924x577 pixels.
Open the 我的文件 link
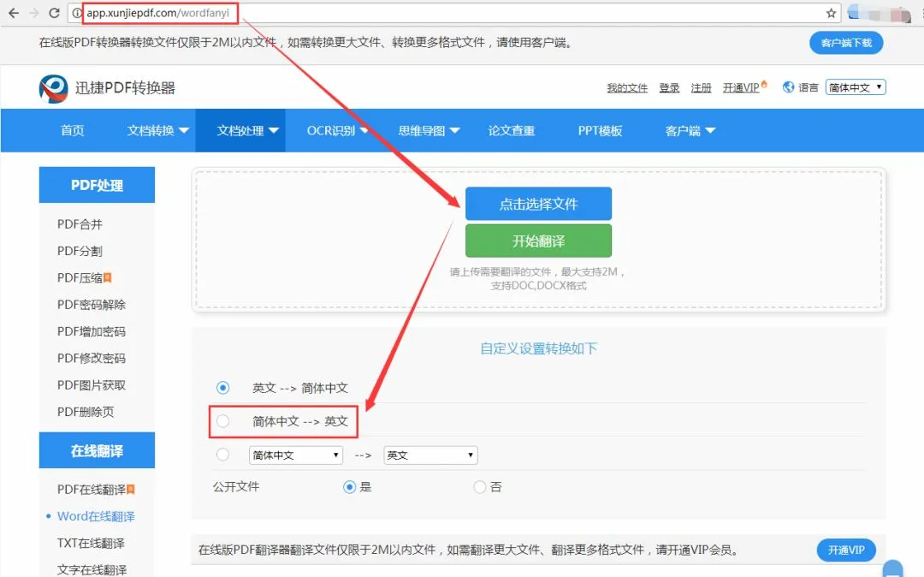tap(627, 88)
